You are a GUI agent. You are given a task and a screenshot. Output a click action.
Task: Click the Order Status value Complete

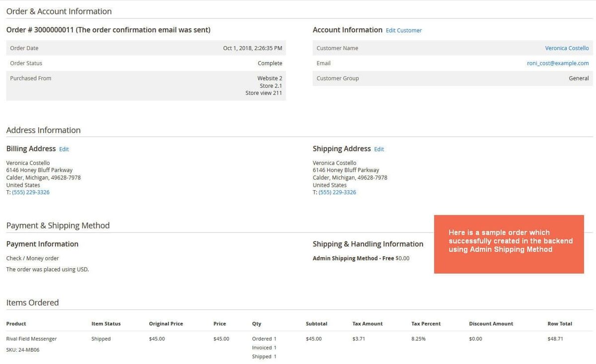coord(270,63)
